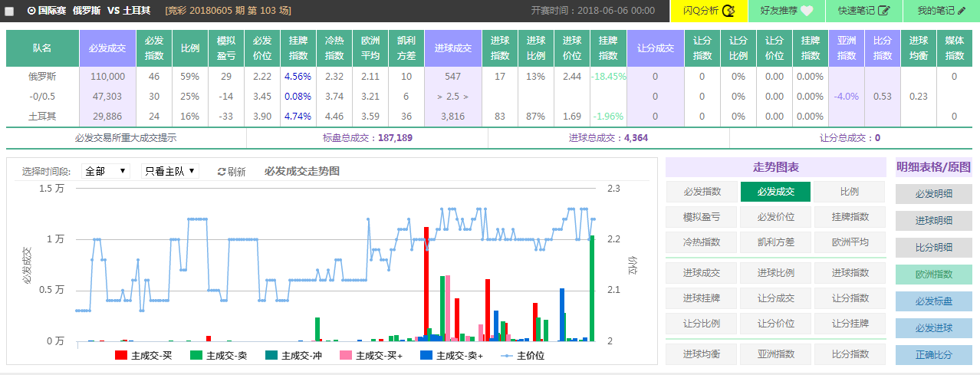Click the tallest red bar in chart
The image size is (980, 375).
426,284
